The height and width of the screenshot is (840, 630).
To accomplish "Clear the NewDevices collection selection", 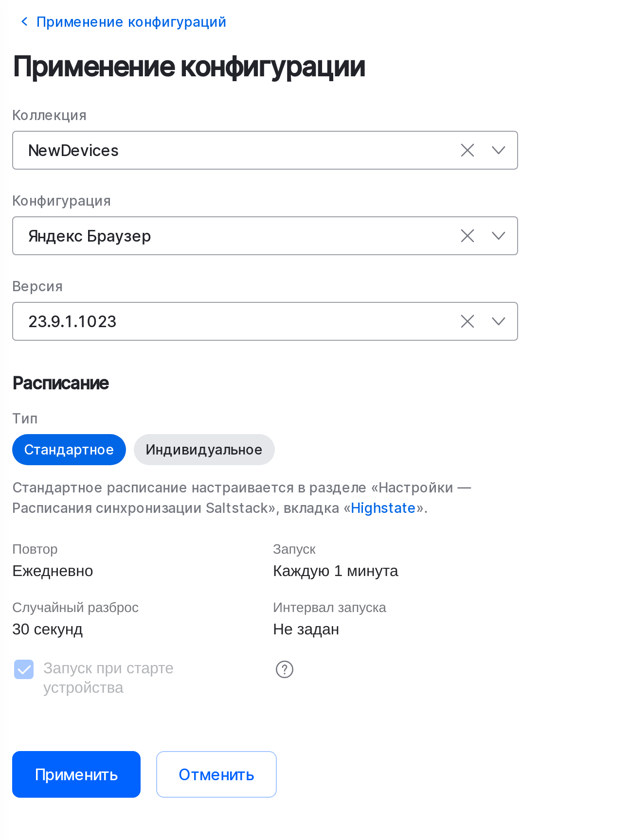I will 467,150.
